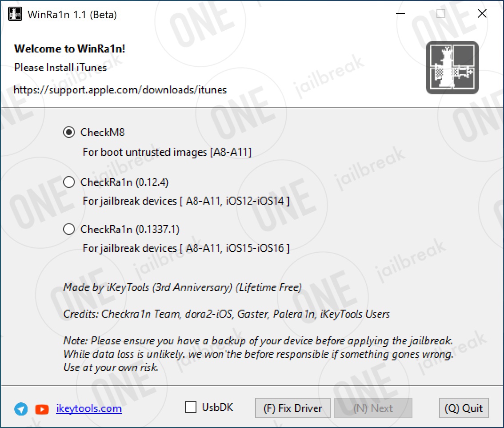Click the Credits line text
The height and width of the screenshot is (428, 504).
227,314
